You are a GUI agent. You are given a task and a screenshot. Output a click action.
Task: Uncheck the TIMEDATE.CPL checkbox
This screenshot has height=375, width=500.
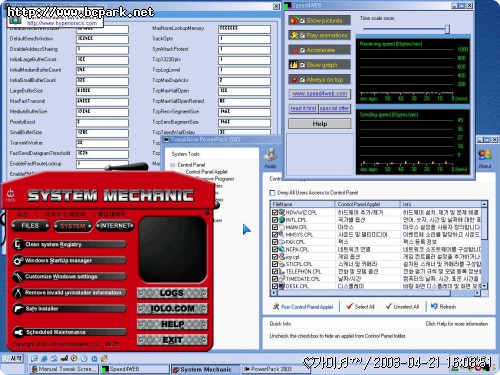click(275, 279)
